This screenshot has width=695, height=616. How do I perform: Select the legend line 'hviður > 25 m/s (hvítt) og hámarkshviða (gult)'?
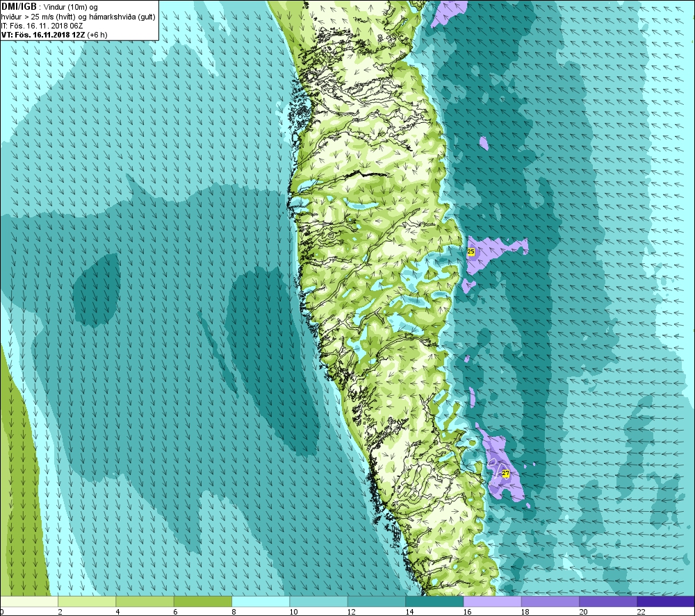pyautogui.click(x=78, y=17)
